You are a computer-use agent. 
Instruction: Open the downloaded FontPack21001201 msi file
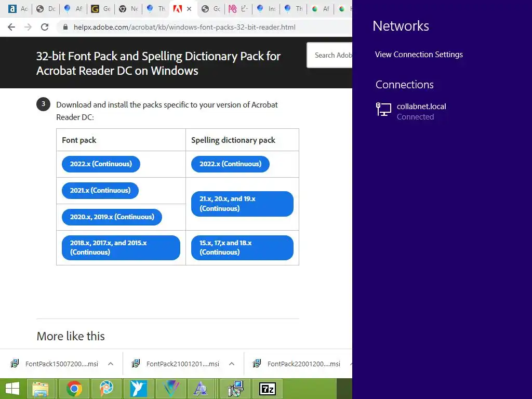coord(182,364)
